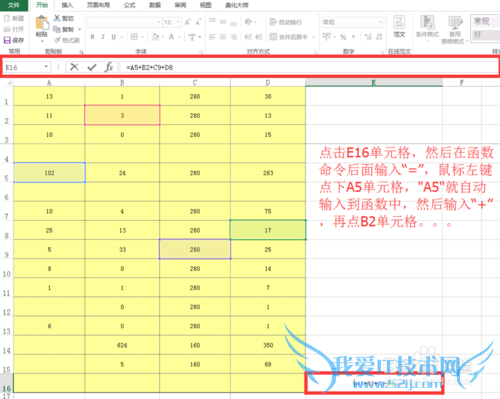Click the middle vertical align icon

(223, 22)
